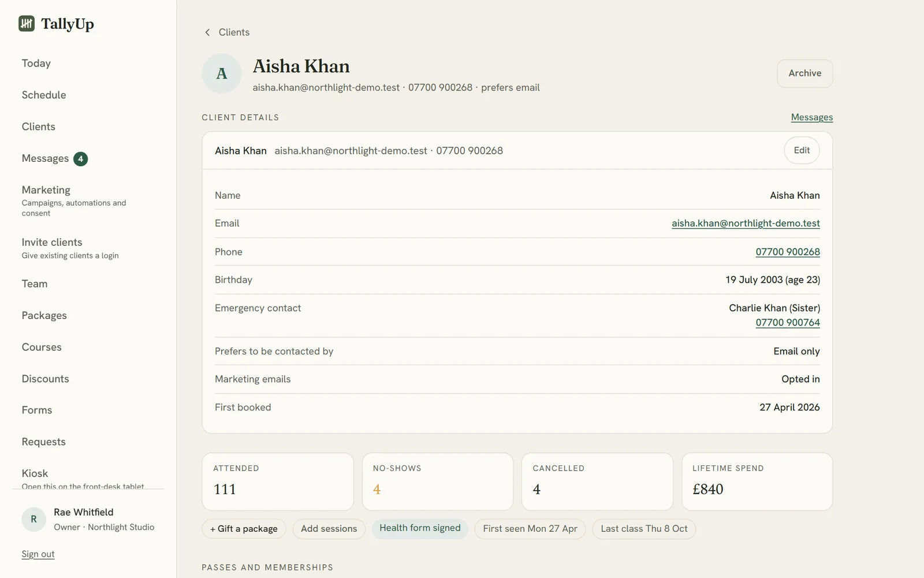Screen dimensions: 924x578
Task: Click Edit in the client details card
Action: tap(802, 150)
